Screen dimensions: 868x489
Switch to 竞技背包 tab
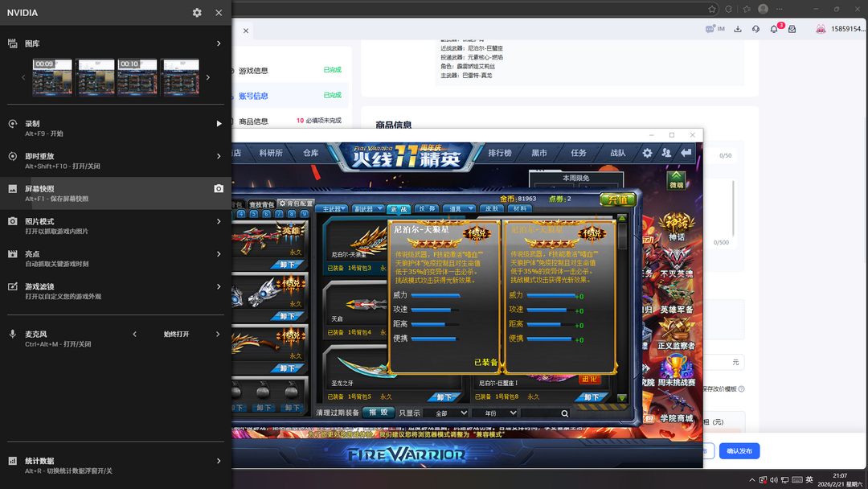(261, 205)
